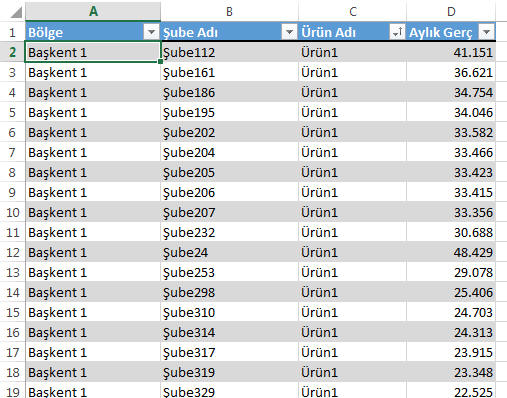Viewport: 507px width, 398px height.
Task: Click cell with value 30.688
Action: pos(451,232)
